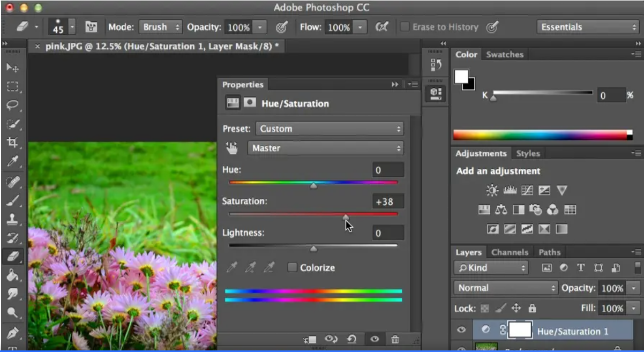
Task: Select the Paint Bucket tool
Action: pos(12,275)
